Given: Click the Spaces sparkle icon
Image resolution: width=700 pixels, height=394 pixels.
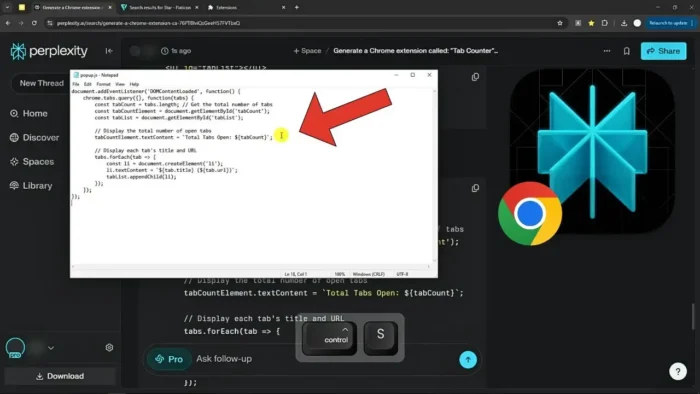Looking at the screenshot, I should (14, 162).
